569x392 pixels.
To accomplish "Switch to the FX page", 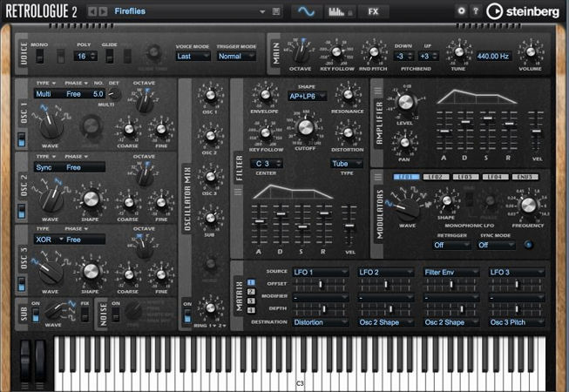I will tap(373, 11).
